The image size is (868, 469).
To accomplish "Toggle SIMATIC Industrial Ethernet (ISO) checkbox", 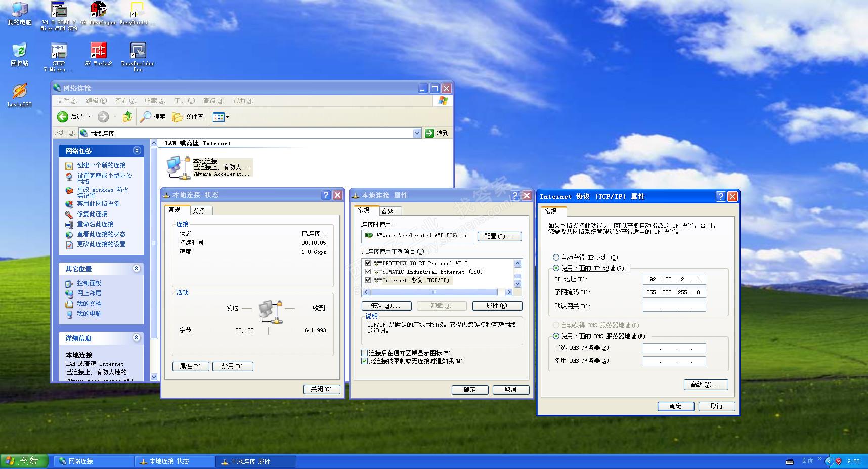I will 368,272.
